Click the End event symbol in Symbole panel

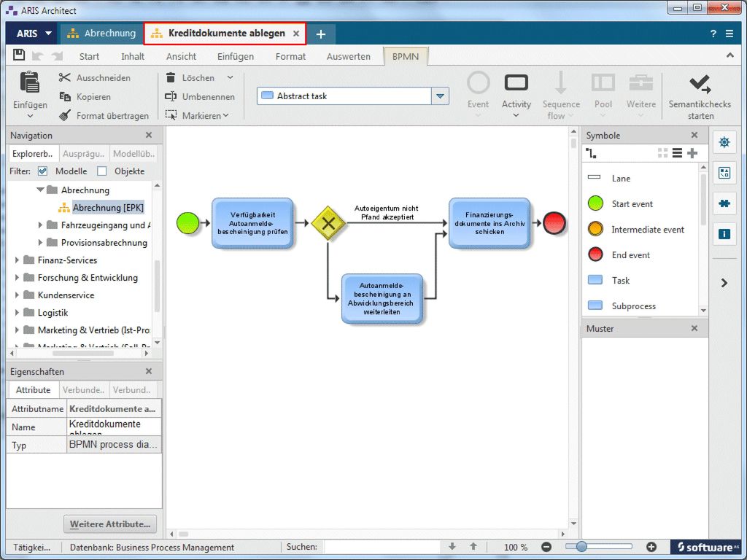[595, 254]
